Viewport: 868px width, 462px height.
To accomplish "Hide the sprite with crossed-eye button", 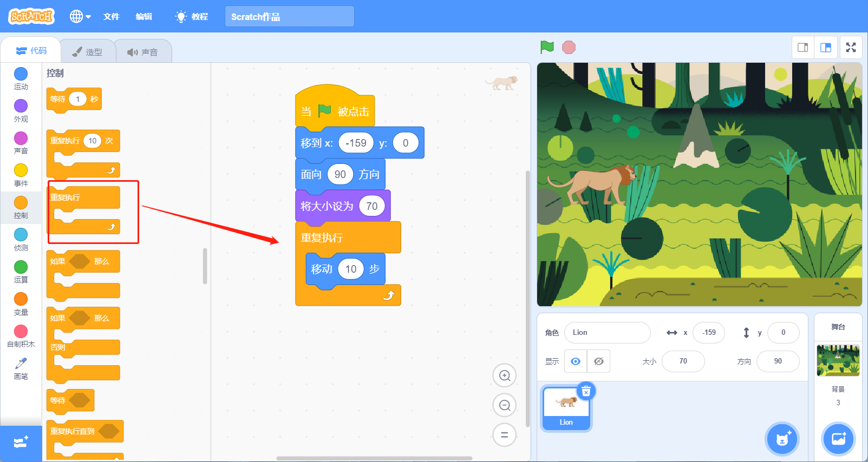I will point(599,361).
